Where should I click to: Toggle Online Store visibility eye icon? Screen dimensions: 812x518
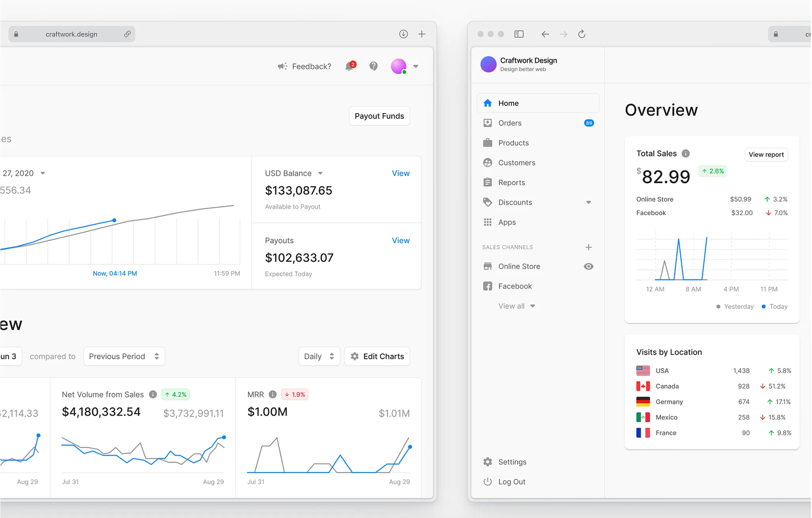589,266
